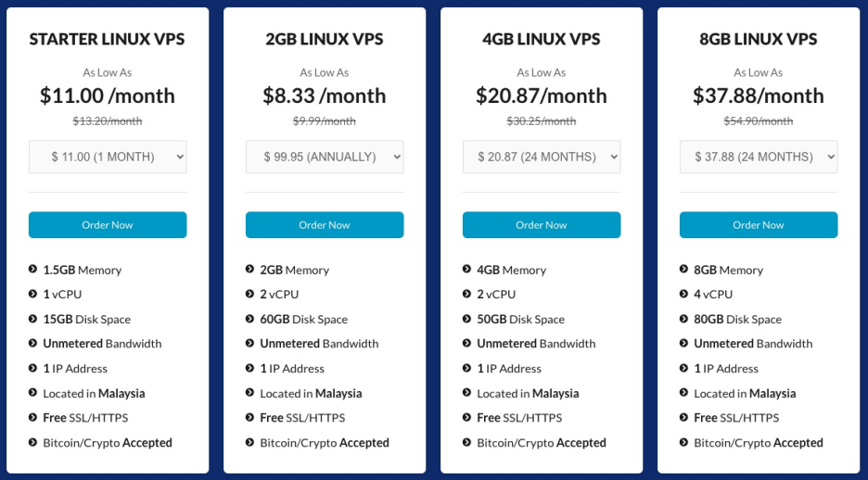Click bullet icon beside 8GB Memory
This screenshot has width=868, height=480.
pos(683,270)
